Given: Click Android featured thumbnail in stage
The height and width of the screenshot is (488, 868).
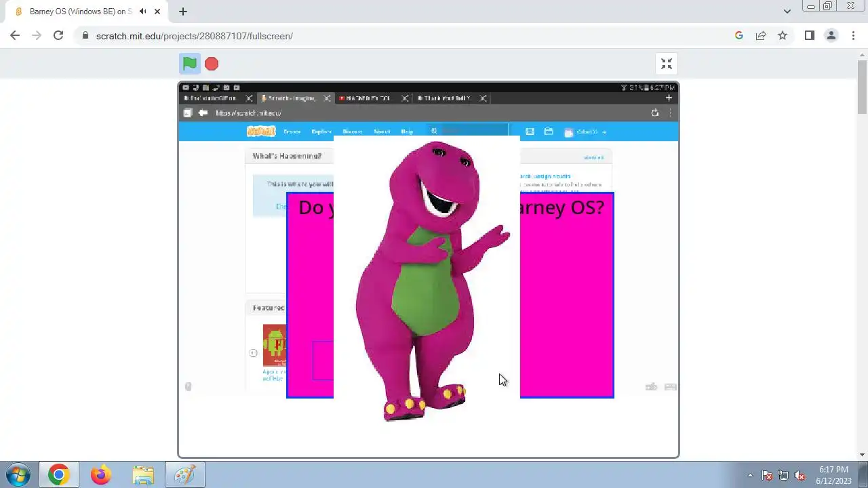Looking at the screenshot, I should tap(275, 345).
